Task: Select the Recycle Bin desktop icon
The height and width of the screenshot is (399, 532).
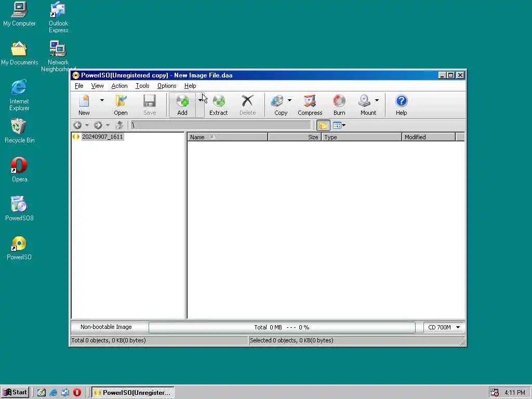Action: (19, 131)
